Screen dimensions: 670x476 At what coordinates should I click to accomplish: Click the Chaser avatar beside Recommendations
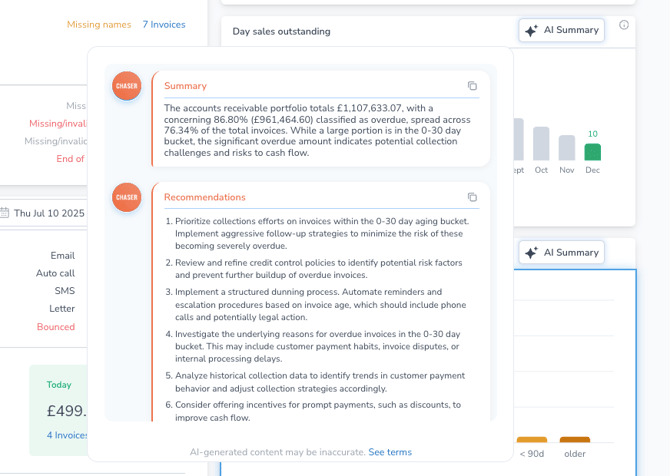point(126,197)
